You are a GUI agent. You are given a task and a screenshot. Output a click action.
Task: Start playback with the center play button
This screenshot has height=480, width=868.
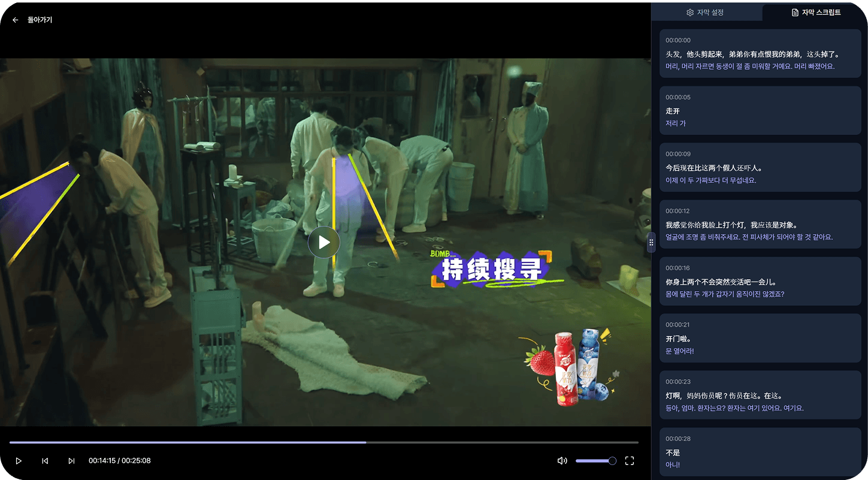[x=324, y=242]
